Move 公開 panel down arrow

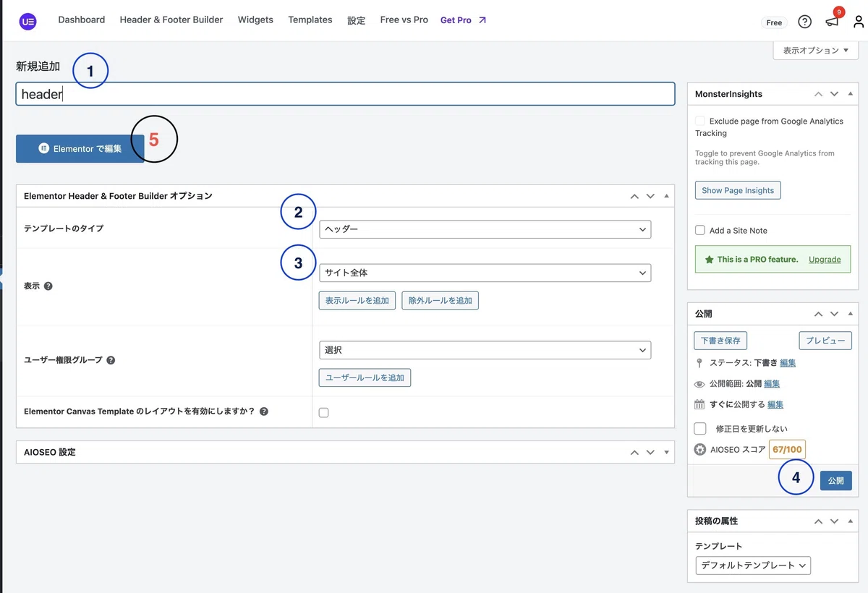834,314
